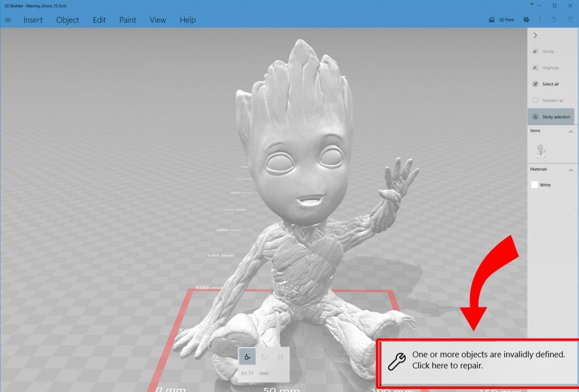Click the 61.71 mm value field
This screenshot has width=579, height=392.
point(247,373)
